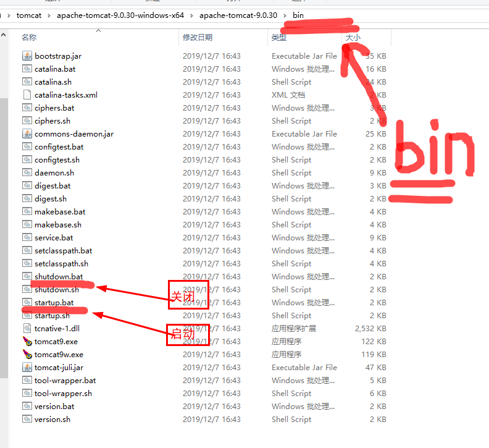Select the shutdown.sh file name
489x448 pixels.
pyautogui.click(x=57, y=290)
